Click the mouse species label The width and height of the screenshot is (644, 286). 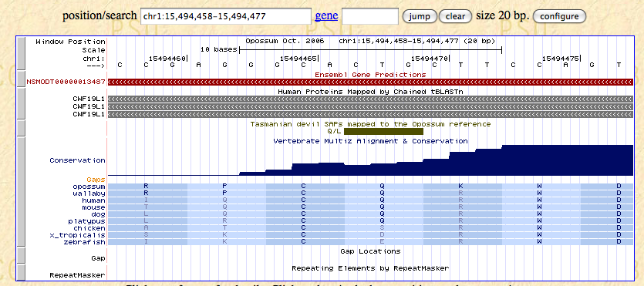(93, 207)
